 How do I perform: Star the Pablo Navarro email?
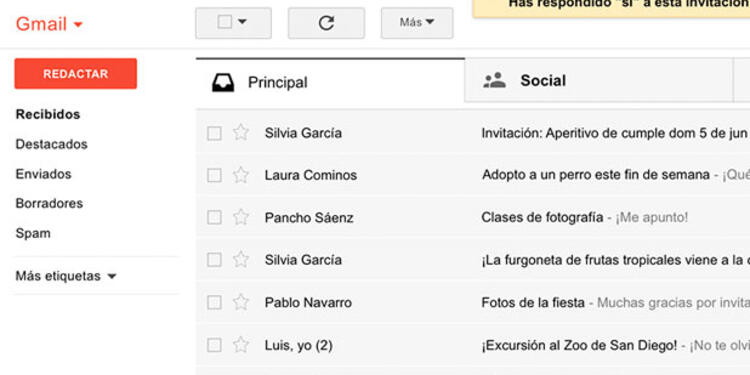241,302
